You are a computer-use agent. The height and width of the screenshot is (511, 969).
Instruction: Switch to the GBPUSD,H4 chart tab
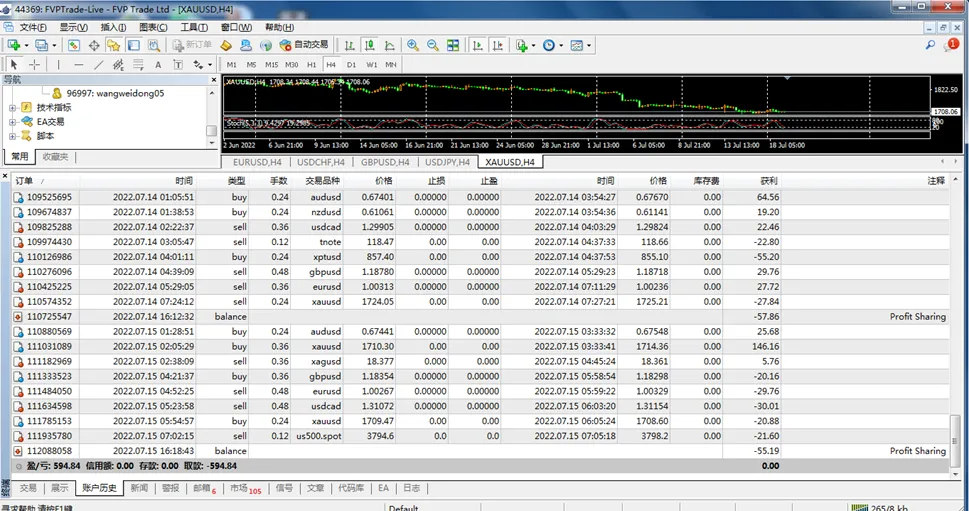(x=385, y=163)
